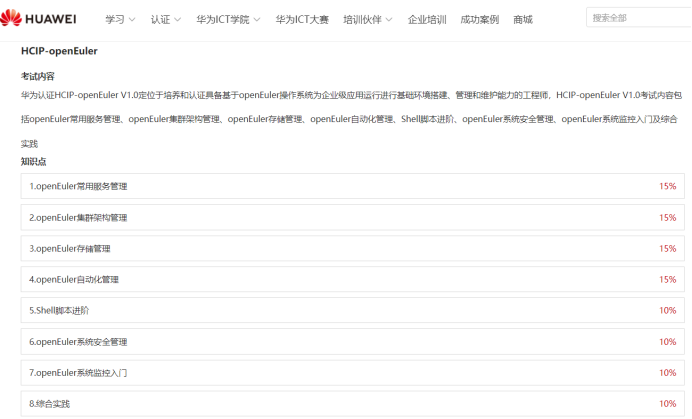692x419 pixels.
Task: Select row 6.openEuler系统安全管理
Action: (353, 341)
